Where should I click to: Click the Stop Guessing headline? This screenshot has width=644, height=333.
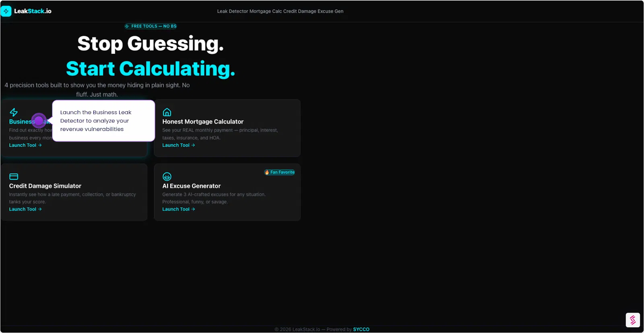(151, 43)
